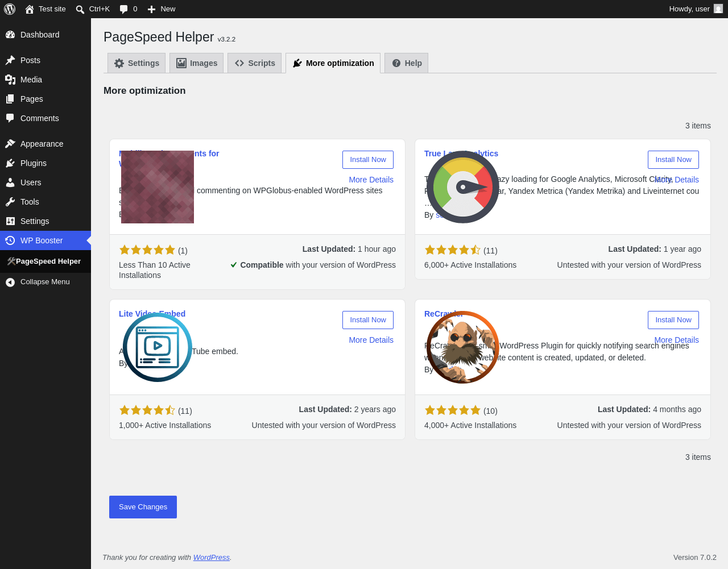Click '4,000+ Active Installations' text
Viewport: 728px width, 569px height.
470,425
